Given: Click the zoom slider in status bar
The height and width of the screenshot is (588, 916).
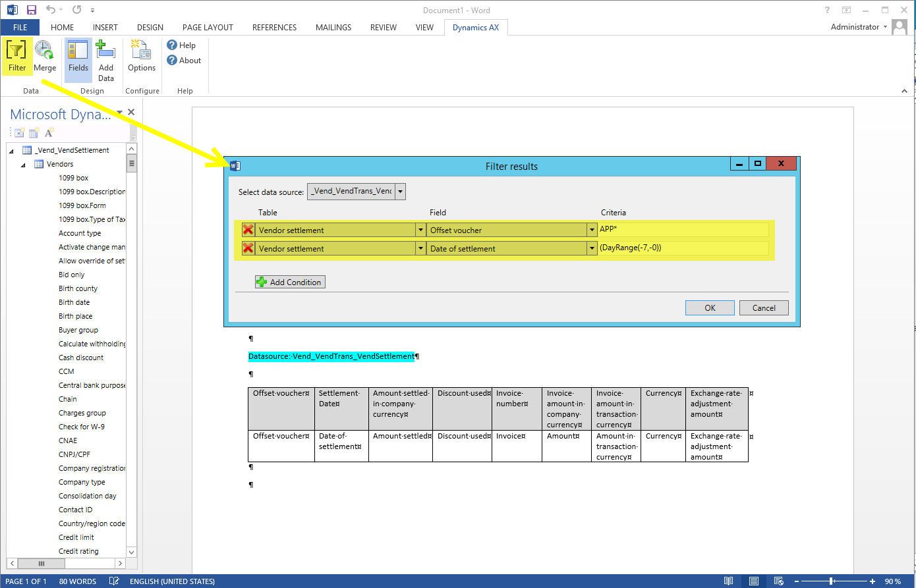Looking at the screenshot, I should tap(832, 581).
